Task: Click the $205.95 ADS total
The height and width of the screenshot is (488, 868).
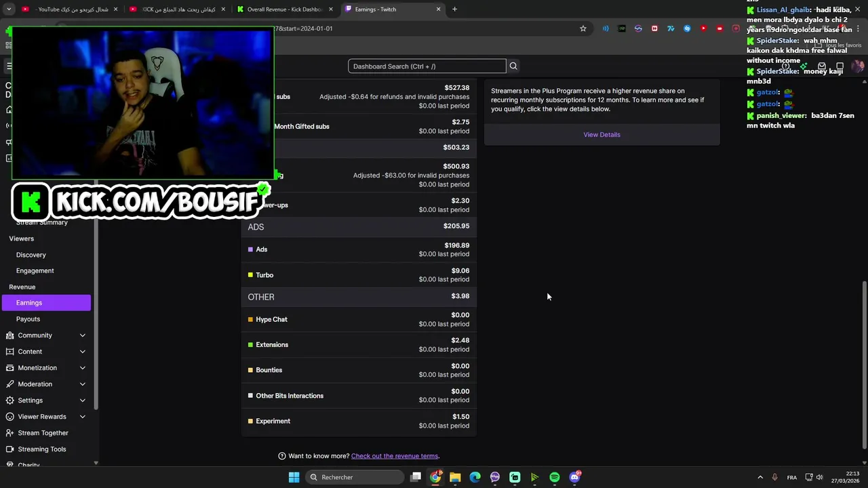Action: (456, 226)
